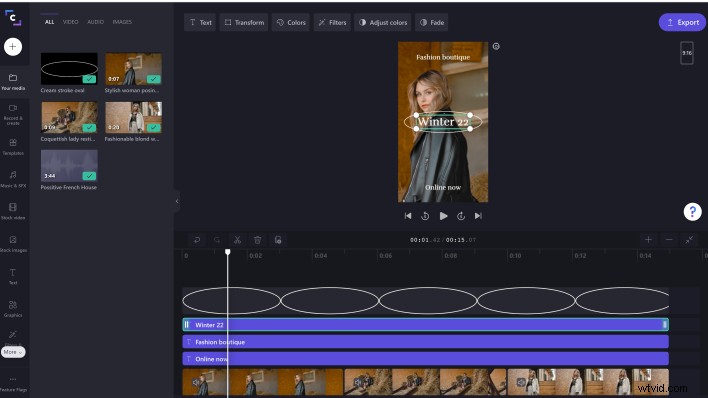Open the Text editing tool
The height and width of the screenshot is (398, 708).
(x=200, y=22)
